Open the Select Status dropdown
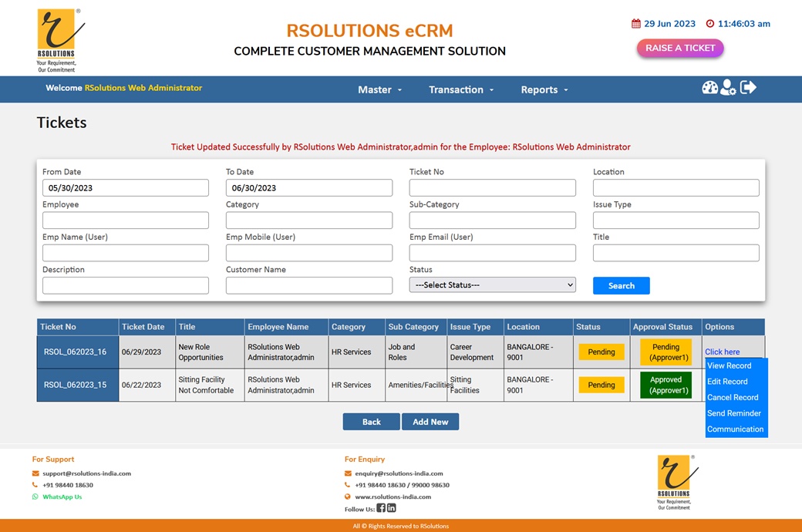 click(492, 285)
